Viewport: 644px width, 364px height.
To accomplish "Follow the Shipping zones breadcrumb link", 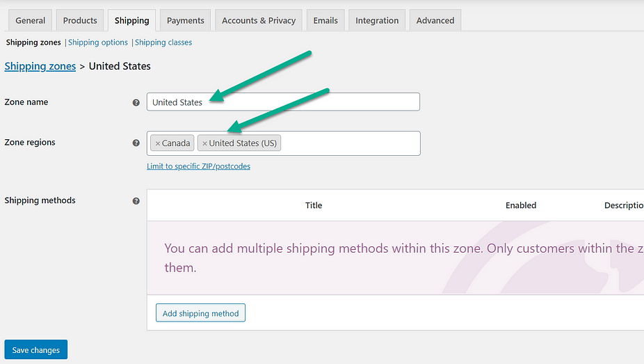I will [40, 66].
